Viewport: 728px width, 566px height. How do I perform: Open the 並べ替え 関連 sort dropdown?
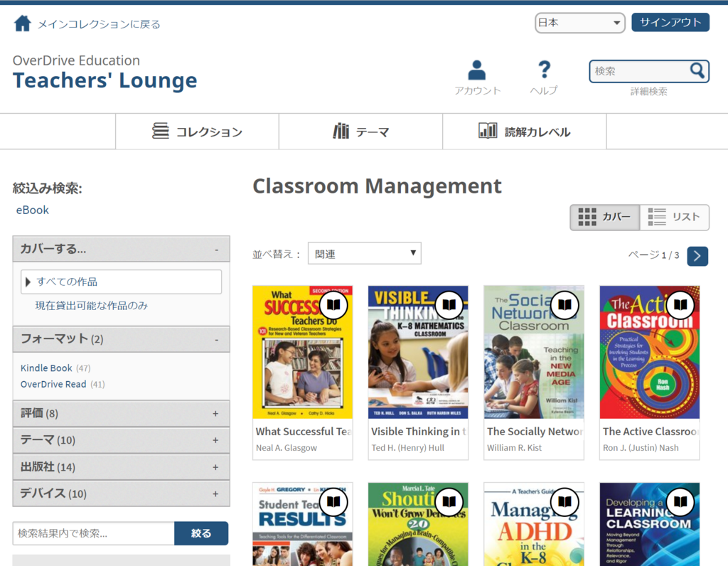pos(365,254)
